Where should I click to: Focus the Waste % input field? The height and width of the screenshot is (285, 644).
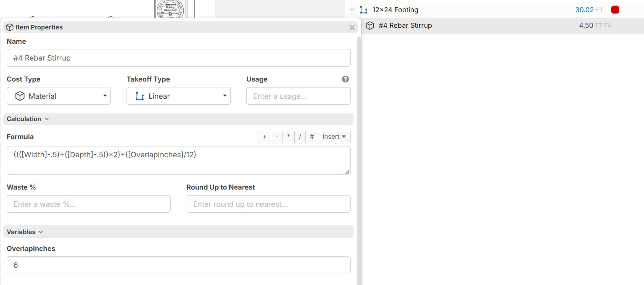88,204
